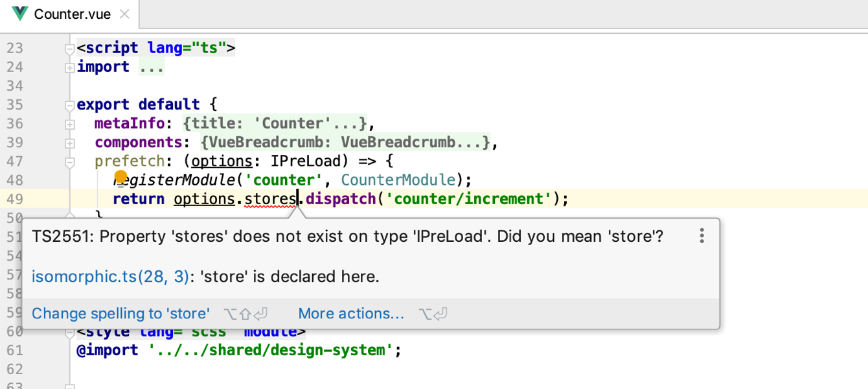Apply Change spelling to 'store' quick fix
868x389 pixels.
coord(120,314)
